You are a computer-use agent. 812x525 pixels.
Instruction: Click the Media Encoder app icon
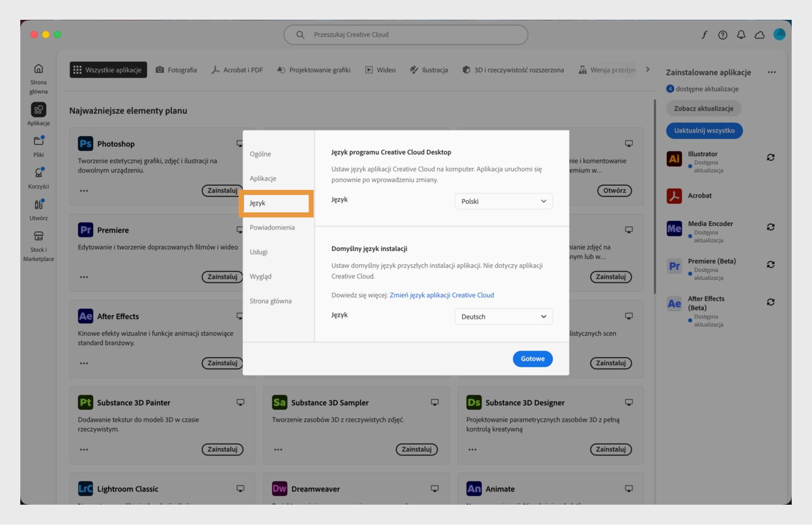pos(674,228)
